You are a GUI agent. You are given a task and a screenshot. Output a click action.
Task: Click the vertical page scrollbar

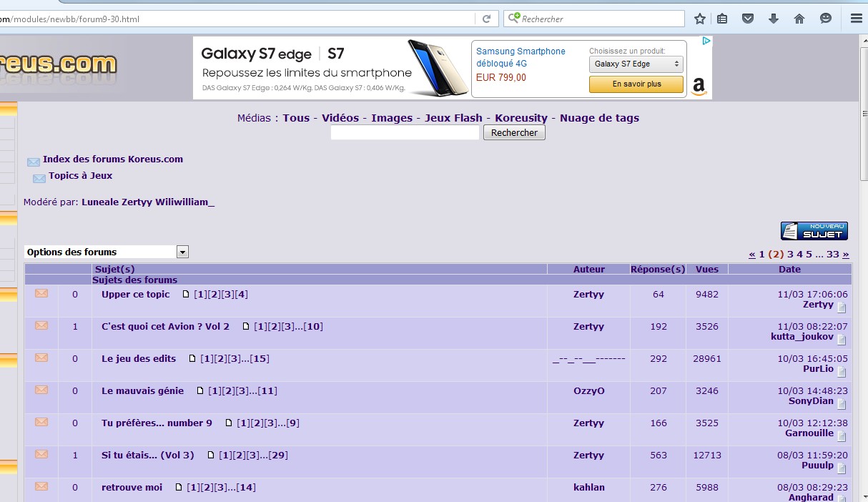pos(863,286)
